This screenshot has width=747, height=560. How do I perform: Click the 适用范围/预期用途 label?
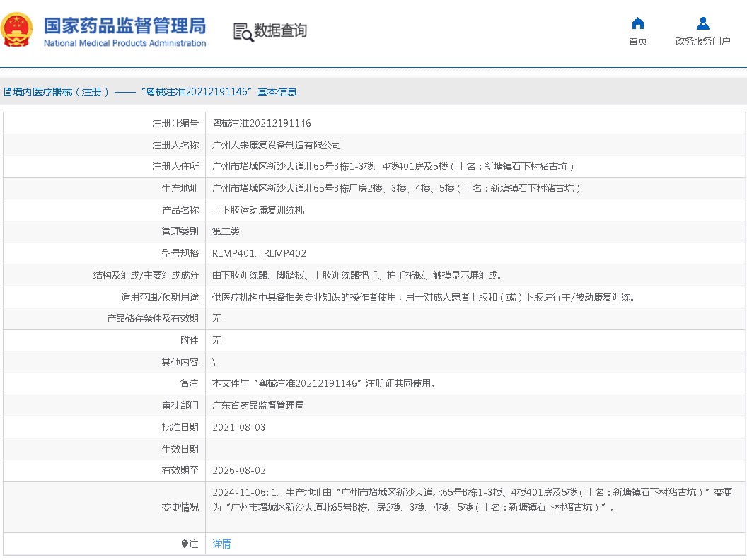(159, 298)
